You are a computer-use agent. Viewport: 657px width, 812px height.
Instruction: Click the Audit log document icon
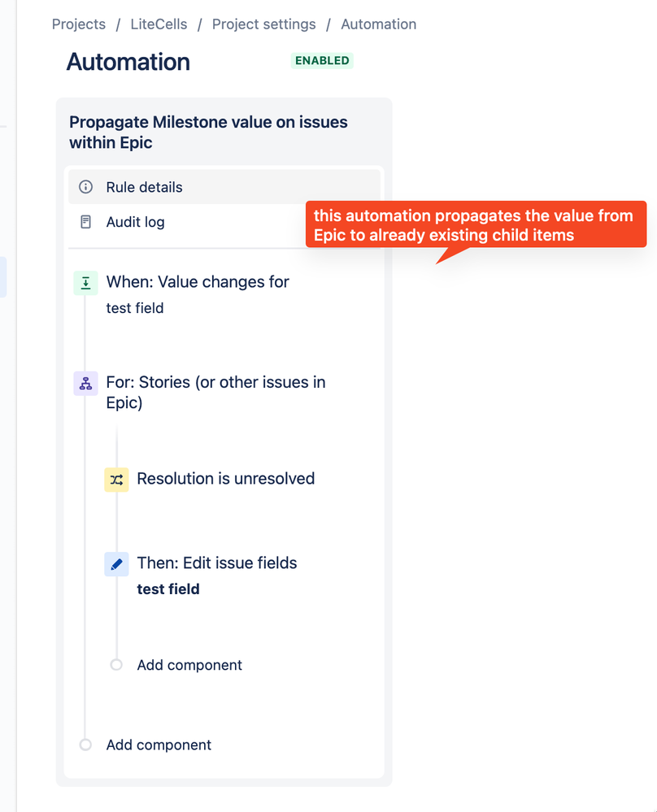click(x=85, y=222)
